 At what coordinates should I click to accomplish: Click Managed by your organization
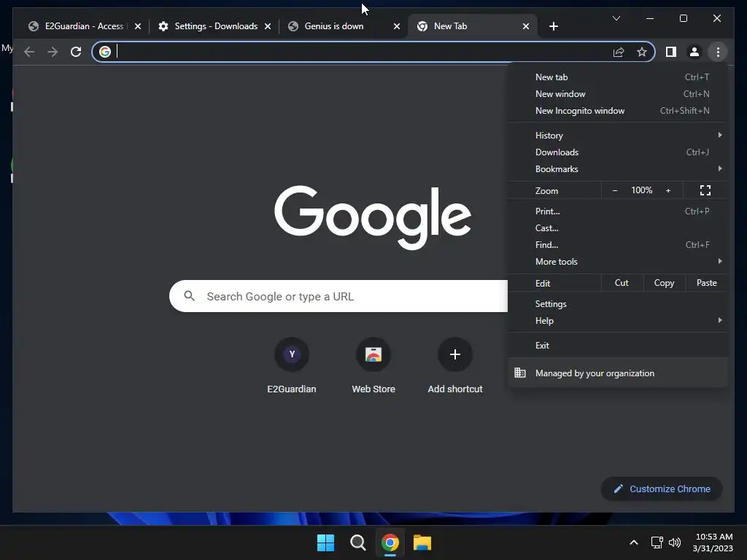click(617, 373)
